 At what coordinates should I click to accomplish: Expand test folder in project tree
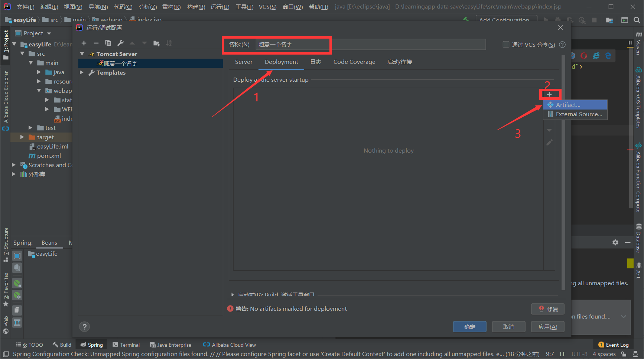[x=30, y=128]
